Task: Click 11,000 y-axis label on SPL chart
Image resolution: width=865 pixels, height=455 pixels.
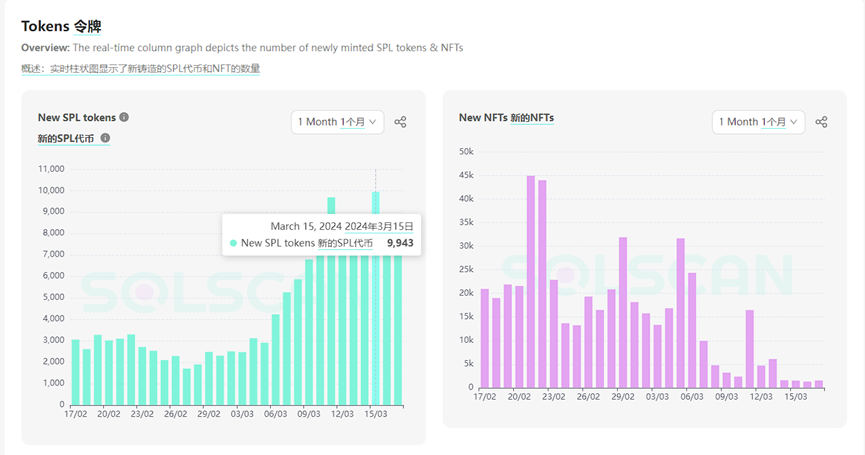Action: (51, 169)
